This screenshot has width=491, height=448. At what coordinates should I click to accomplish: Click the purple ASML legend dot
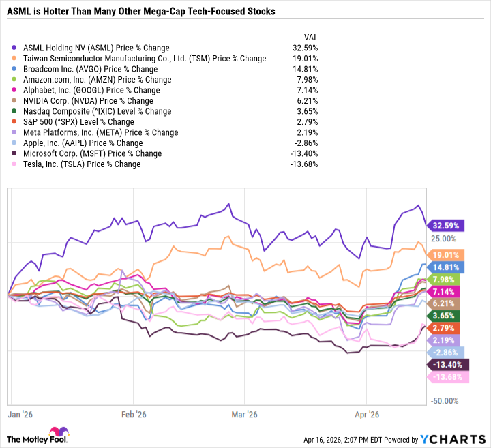[x=16, y=48]
